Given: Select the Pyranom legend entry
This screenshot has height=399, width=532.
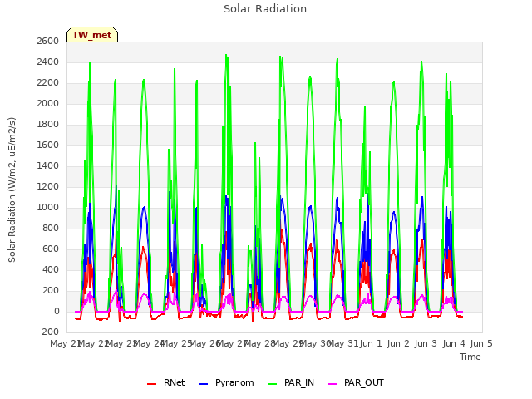Looking at the screenshot, I should 226,382.
